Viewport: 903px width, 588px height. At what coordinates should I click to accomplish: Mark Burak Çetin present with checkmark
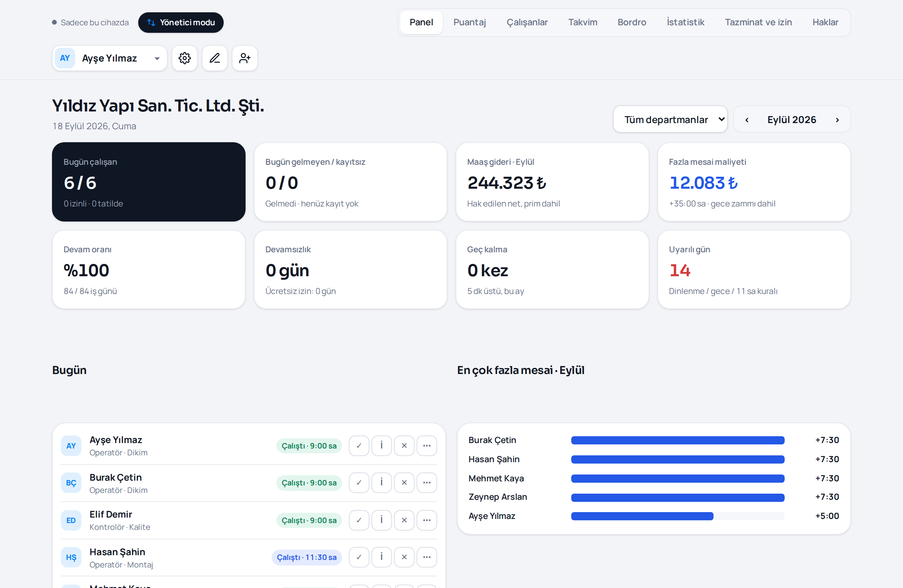(359, 483)
